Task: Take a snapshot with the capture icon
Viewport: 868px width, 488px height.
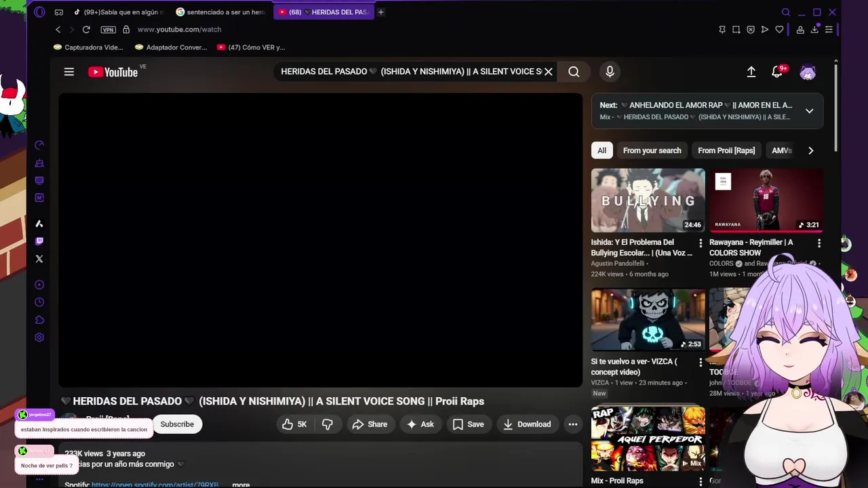Action: click(x=736, y=30)
